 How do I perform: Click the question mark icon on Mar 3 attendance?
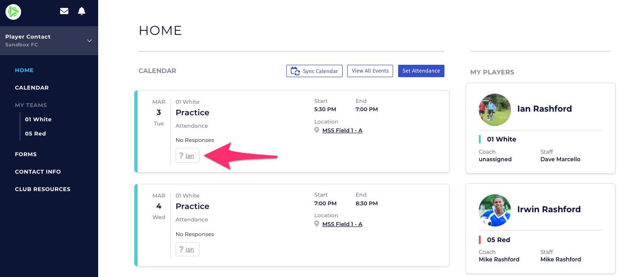click(x=181, y=156)
